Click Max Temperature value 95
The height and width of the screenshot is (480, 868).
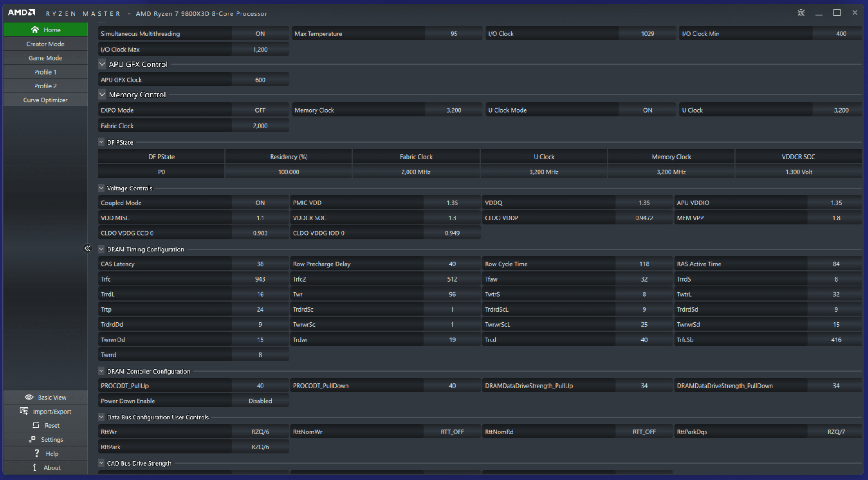click(454, 34)
